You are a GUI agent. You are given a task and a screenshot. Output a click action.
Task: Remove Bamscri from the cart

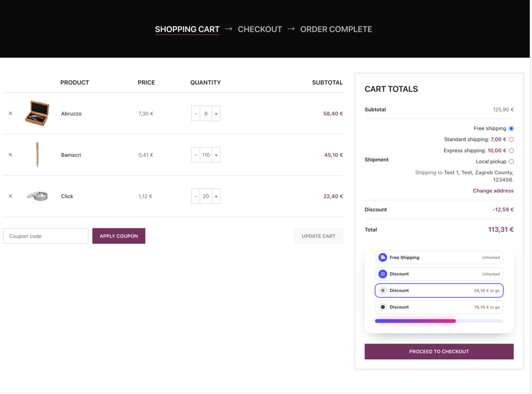10,155
